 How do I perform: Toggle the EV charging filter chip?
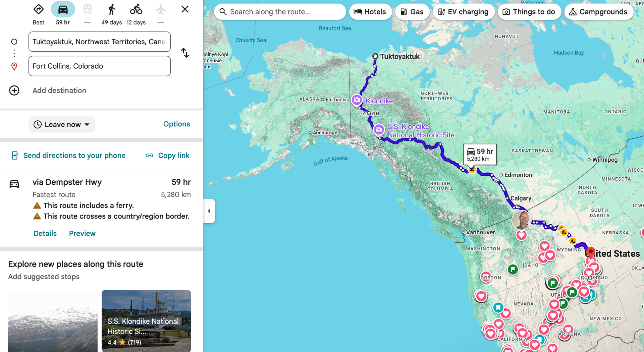click(x=463, y=12)
